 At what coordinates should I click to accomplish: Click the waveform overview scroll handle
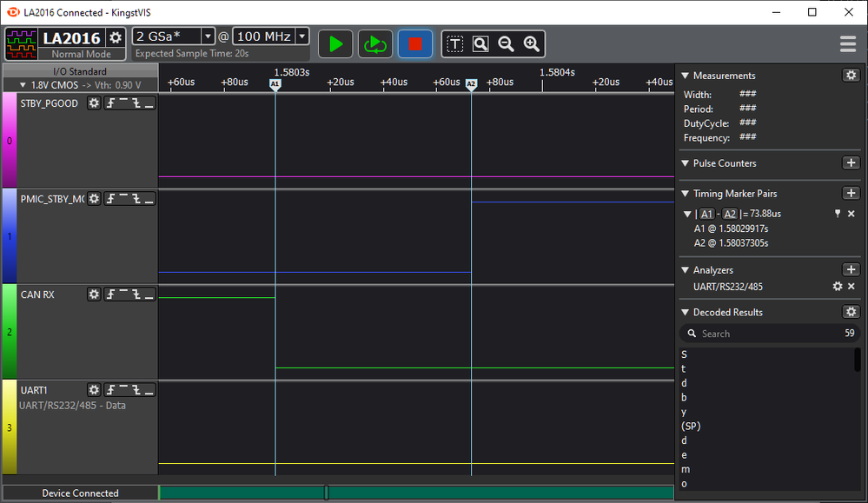[x=326, y=492]
